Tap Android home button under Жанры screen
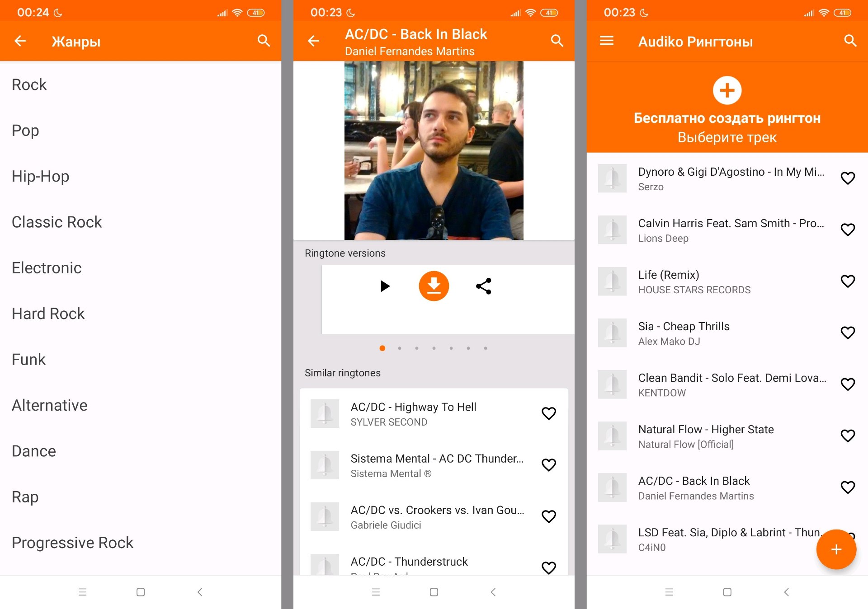The width and height of the screenshot is (868, 609). point(141,592)
